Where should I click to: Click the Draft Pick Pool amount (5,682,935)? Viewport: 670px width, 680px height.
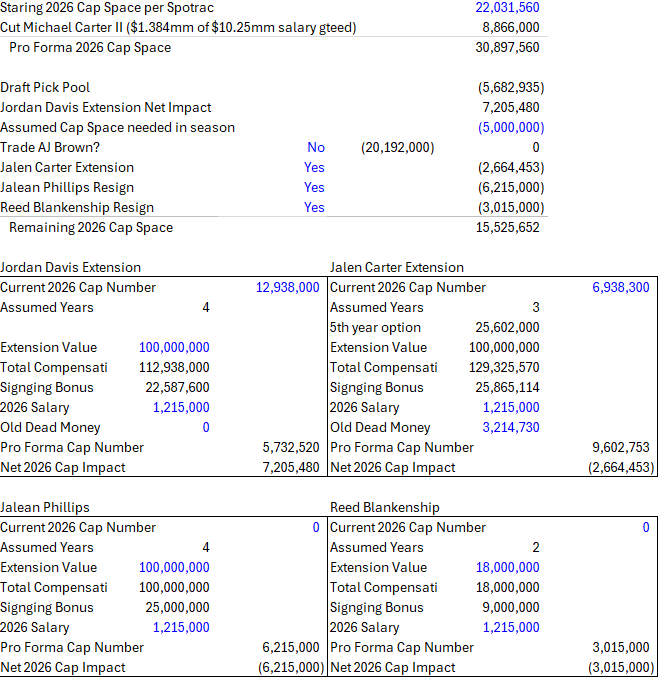[x=510, y=87]
